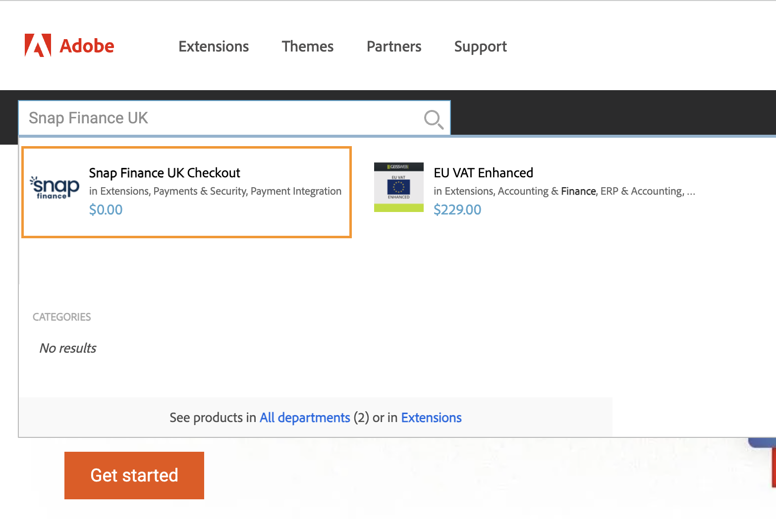Open the Extensions menu
Viewport: 776px width, 532px height.
click(x=213, y=46)
